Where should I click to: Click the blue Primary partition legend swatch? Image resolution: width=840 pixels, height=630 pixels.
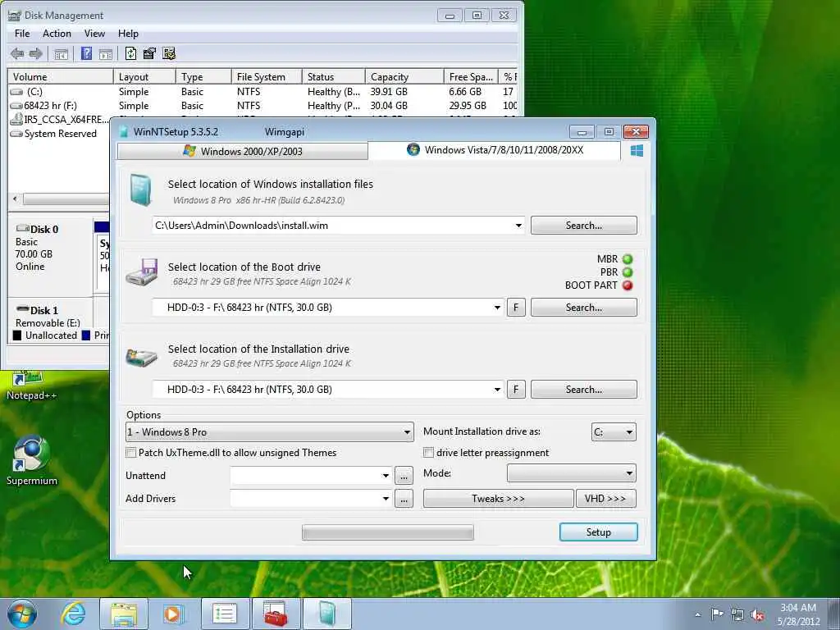(x=85, y=336)
